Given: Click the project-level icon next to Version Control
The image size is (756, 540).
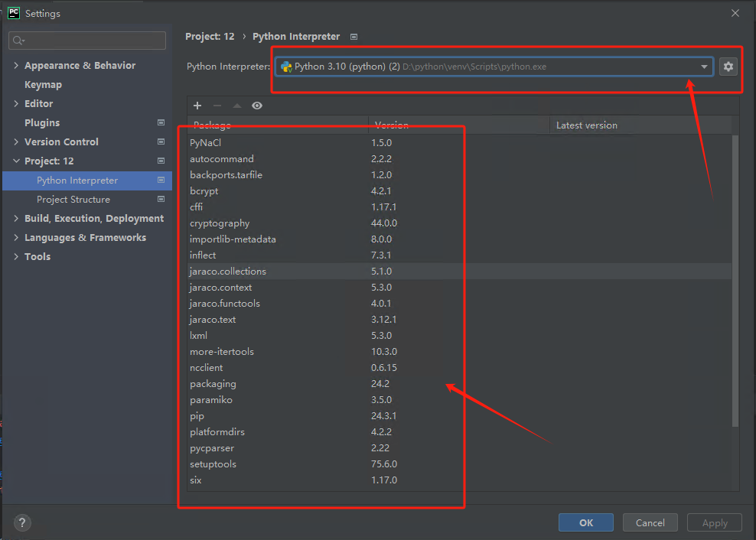Looking at the screenshot, I should click(x=161, y=142).
